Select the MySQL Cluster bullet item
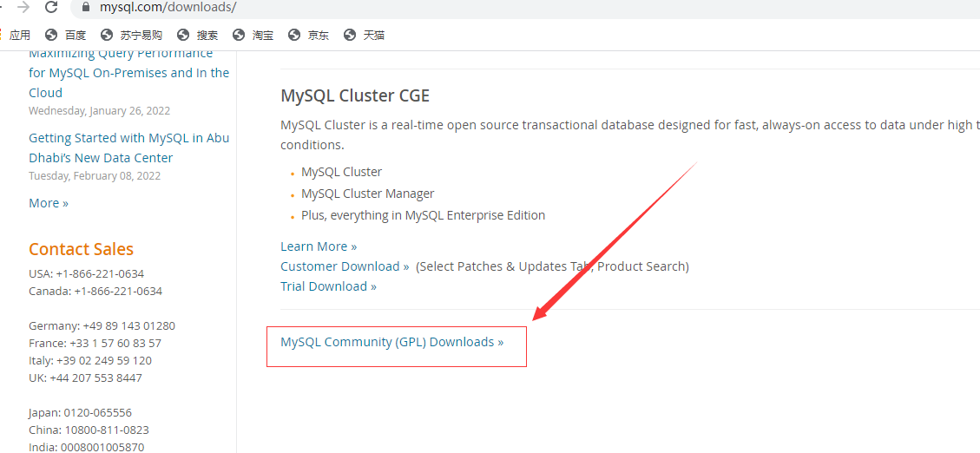This screenshot has height=453, width=980. coord(341,171)
